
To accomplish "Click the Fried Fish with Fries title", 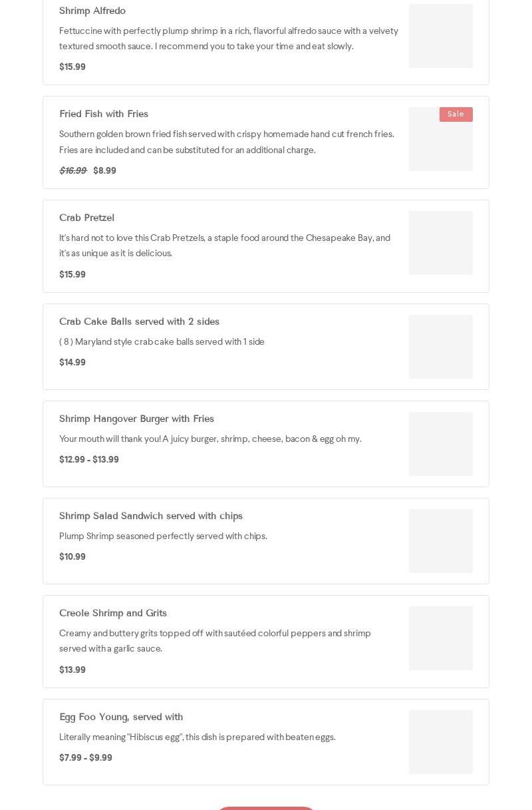I will 104,114.
